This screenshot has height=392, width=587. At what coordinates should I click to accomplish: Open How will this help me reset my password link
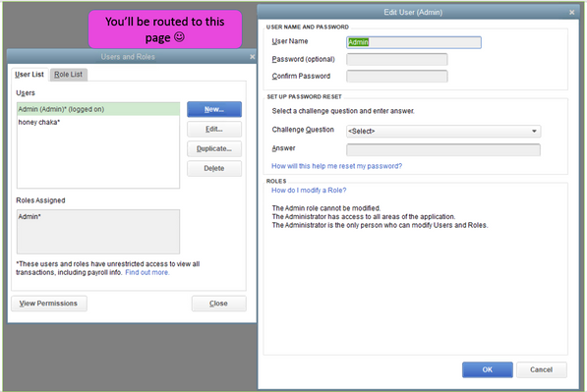click(336, 166)
